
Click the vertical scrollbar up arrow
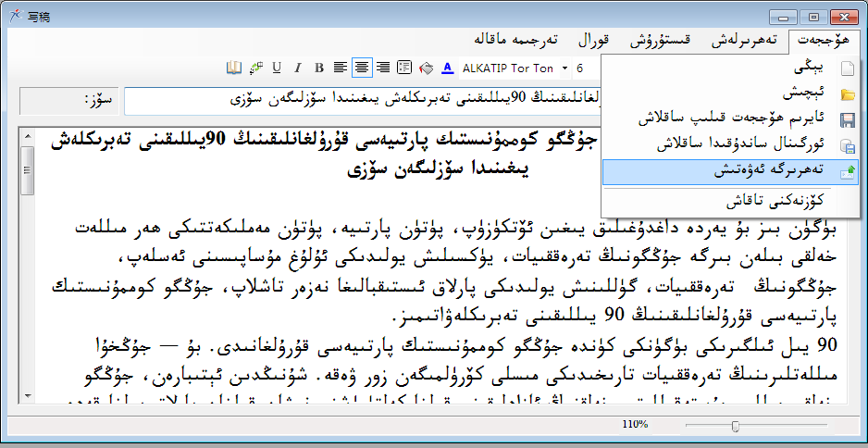tap(28, 136)
